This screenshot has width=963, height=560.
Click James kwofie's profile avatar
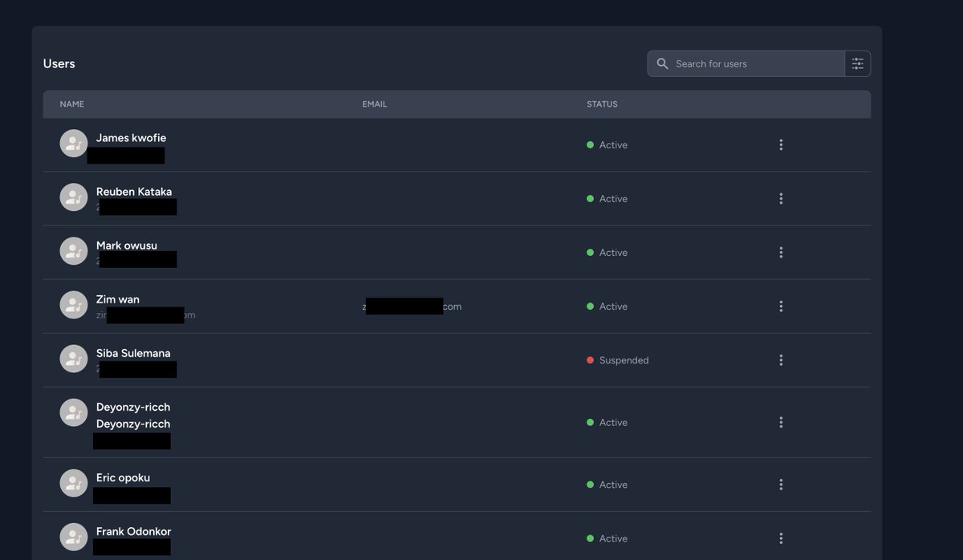pos(73,143)
